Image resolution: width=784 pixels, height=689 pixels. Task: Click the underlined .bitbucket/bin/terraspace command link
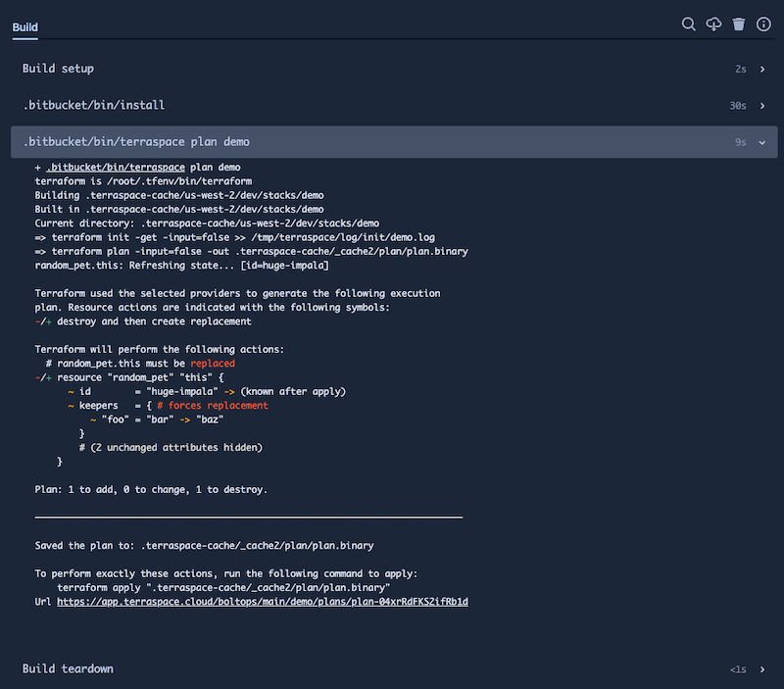pyautogui.click(x=116, y=168)
